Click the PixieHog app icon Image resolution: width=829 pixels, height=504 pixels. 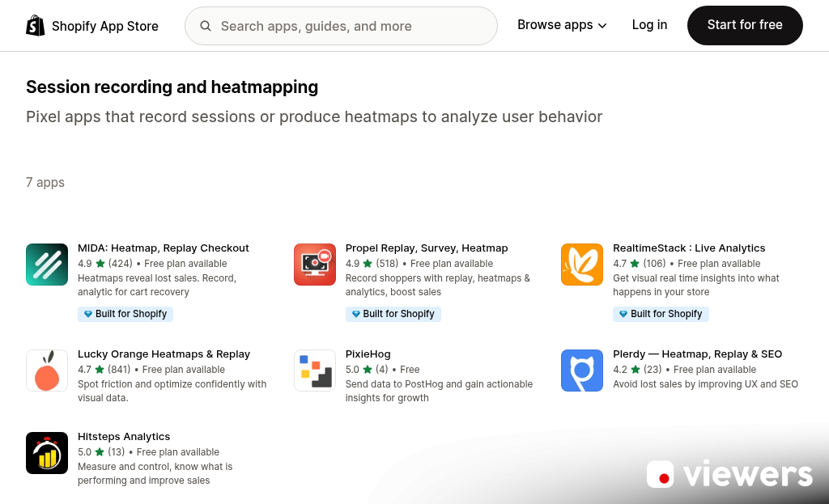click(314, 371)
